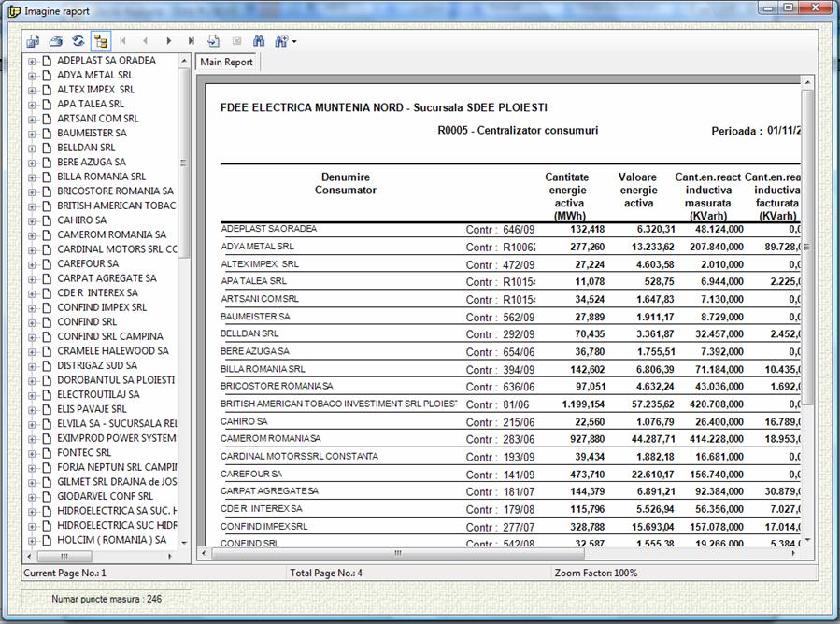The image size is (840, 624).
Task: Select CAMEROM ROMANIA SA in the tree
Action: 111,234
